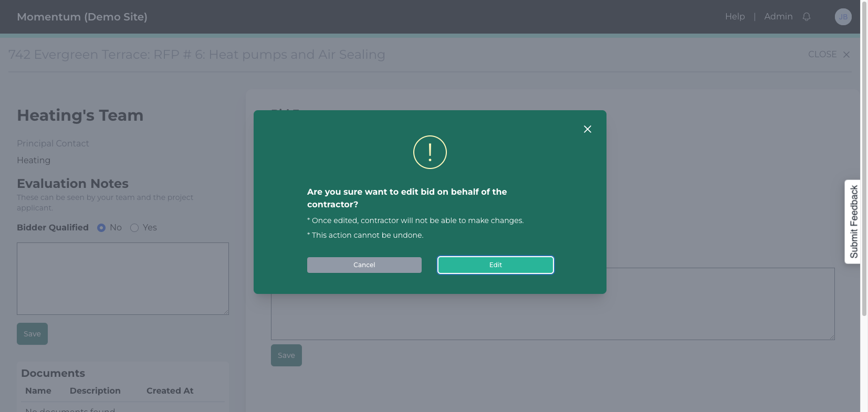868x412 pixels.
Task: Select Yes for Bidder Qualified
Action: pyautogui.click(x=134, y=228)
